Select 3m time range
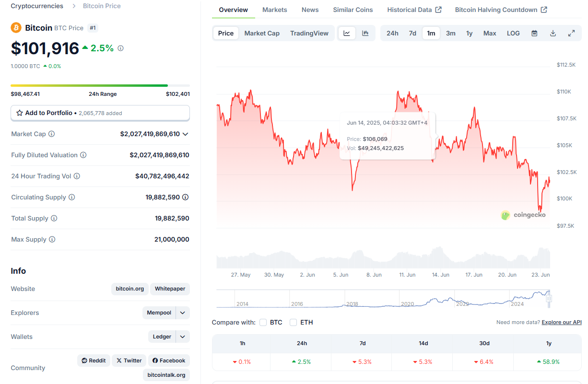This screenshot has width=588, height=384. point(451,33)
